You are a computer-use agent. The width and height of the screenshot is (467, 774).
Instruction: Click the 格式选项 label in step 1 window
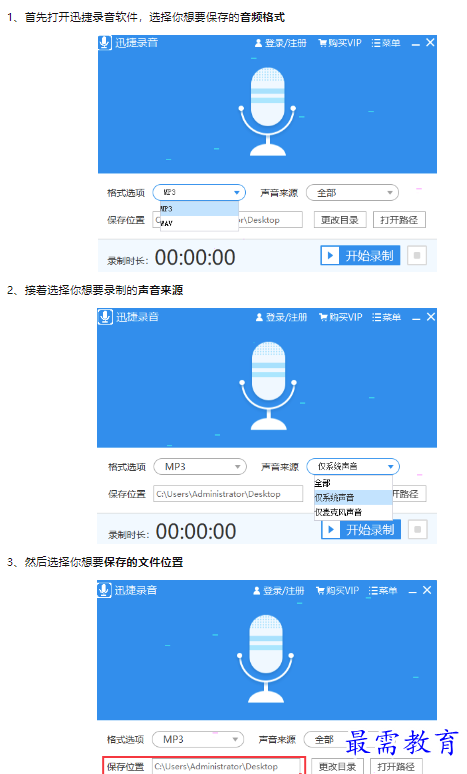(126, 193)
